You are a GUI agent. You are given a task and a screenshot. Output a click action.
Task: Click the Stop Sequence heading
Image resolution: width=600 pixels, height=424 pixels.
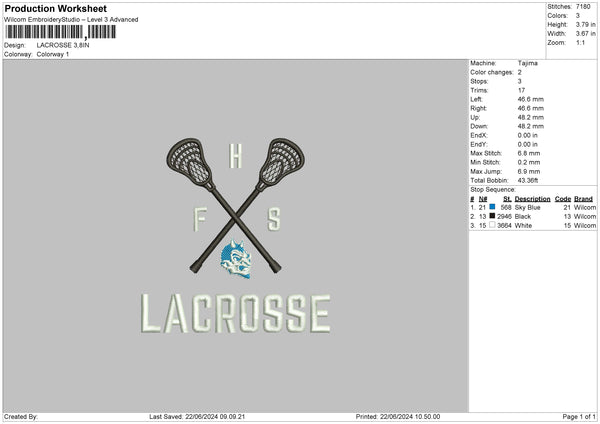coord(493,189)
